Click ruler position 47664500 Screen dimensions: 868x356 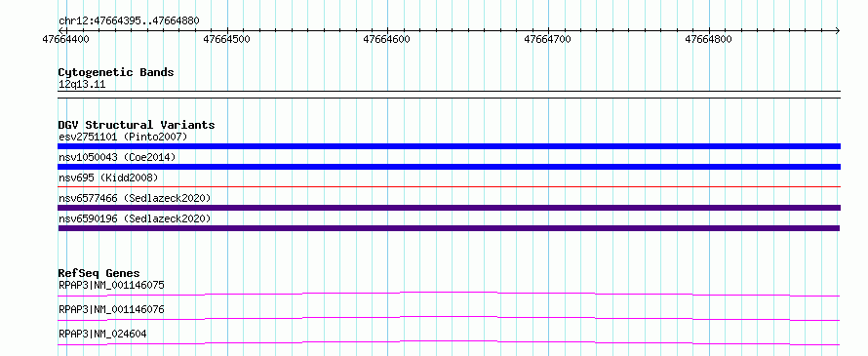point(227,39)
